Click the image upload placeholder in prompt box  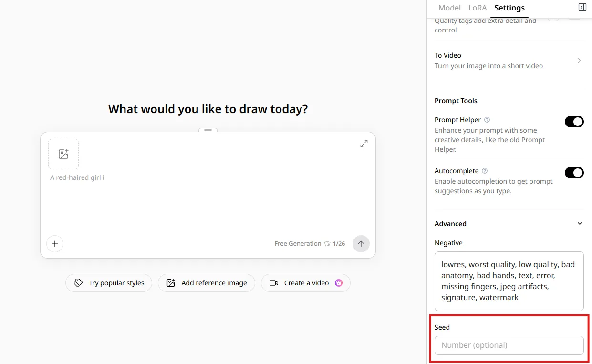(x=63, y=154)
